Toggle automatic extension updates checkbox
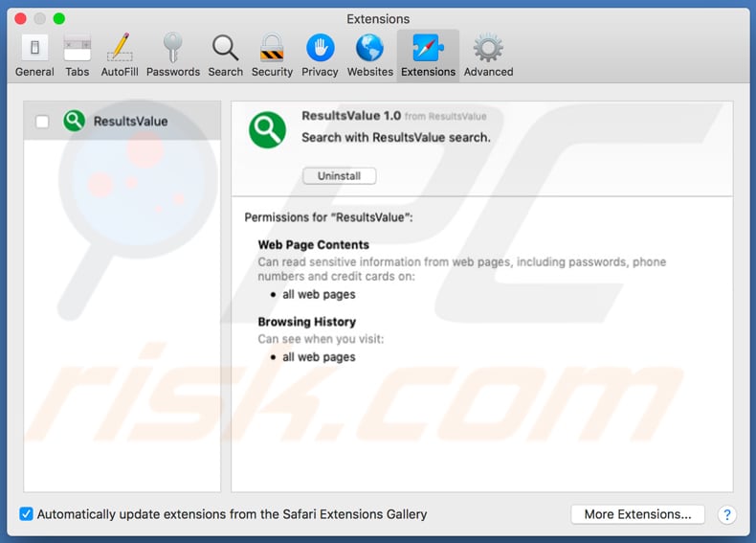 pyautogui.click(x=26, y=514)
